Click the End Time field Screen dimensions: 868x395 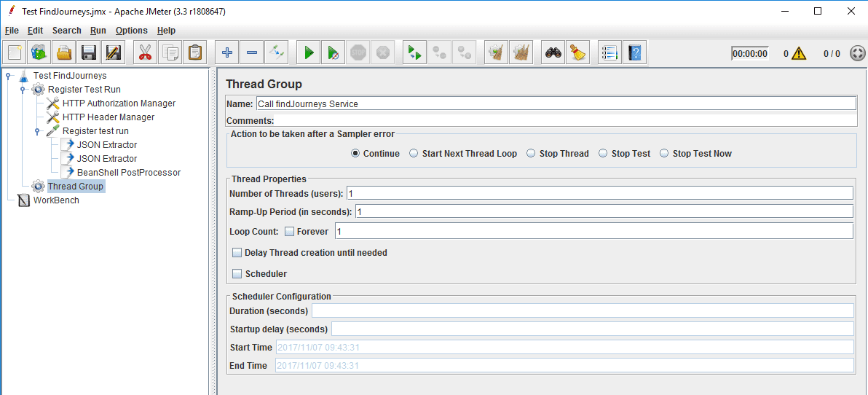[564, 366]
